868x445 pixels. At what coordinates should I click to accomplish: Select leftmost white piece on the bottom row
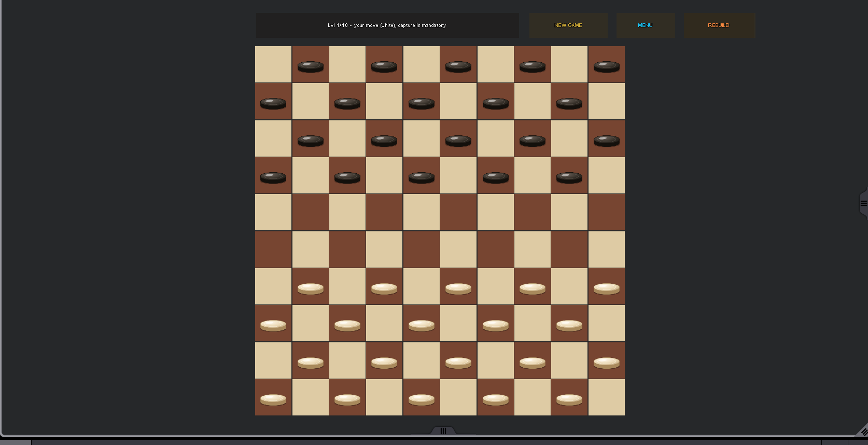pyautogui.click(x=273, y=399)
